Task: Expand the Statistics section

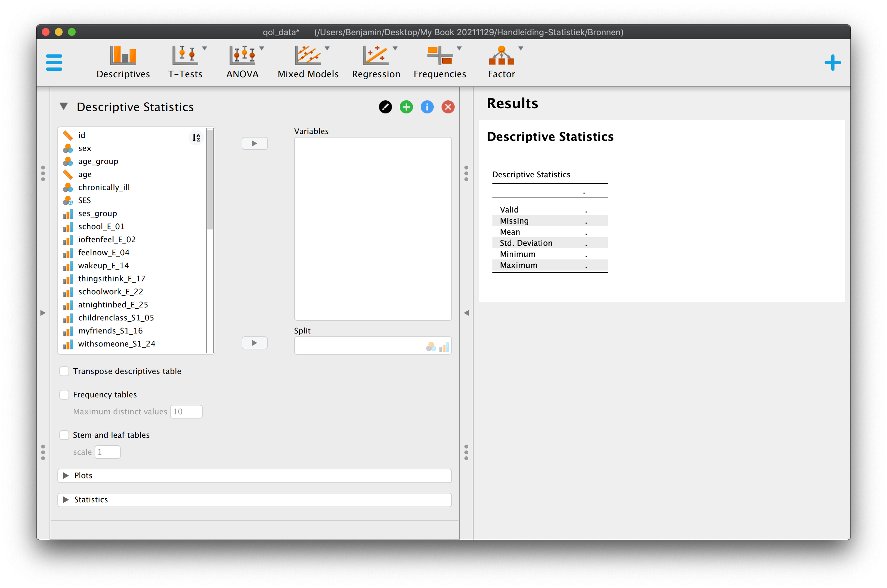Action: pos(254,499)
